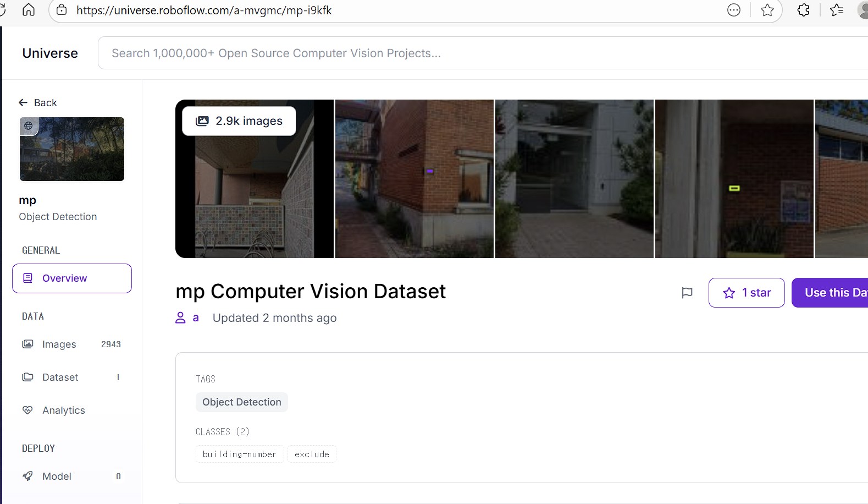The width and height of the screenshot is (868, 504).
Task: Click the author profile icon
Action: pos(180,318)
